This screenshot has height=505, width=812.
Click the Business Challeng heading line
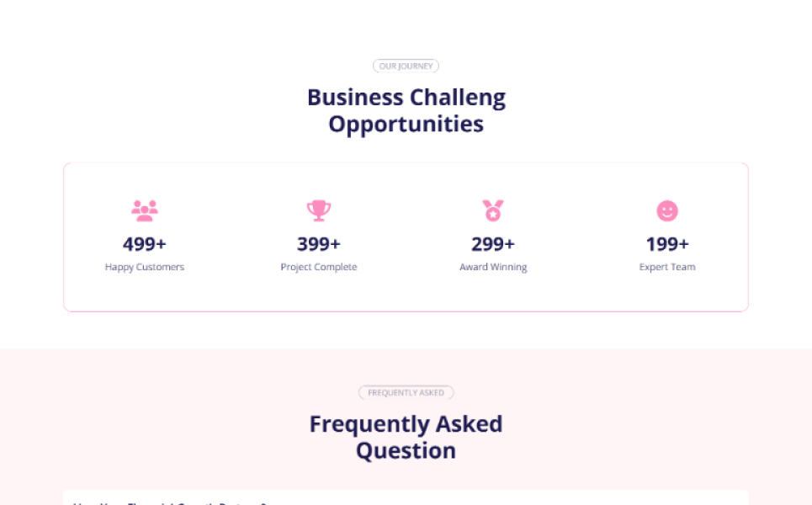click(406, 98)
